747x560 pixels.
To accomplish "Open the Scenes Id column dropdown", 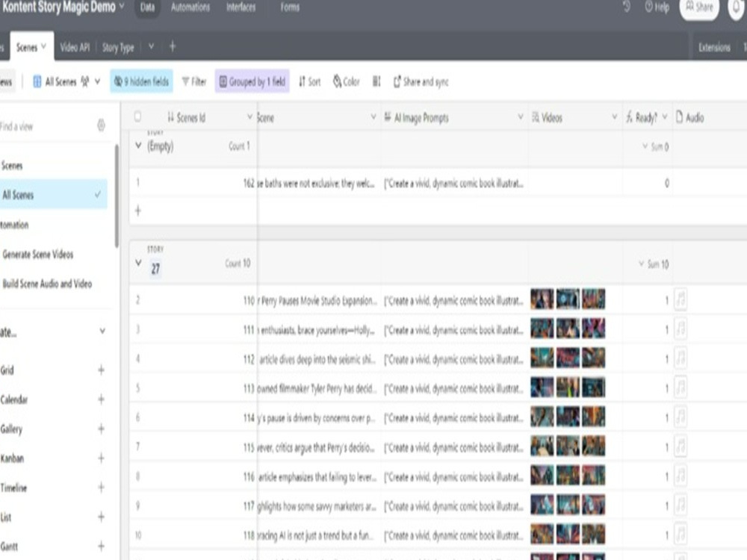I will [x=249, y=117].
